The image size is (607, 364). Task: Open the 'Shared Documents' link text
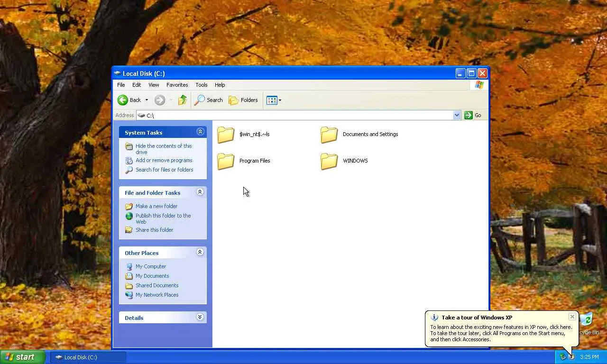click(157, 286)
